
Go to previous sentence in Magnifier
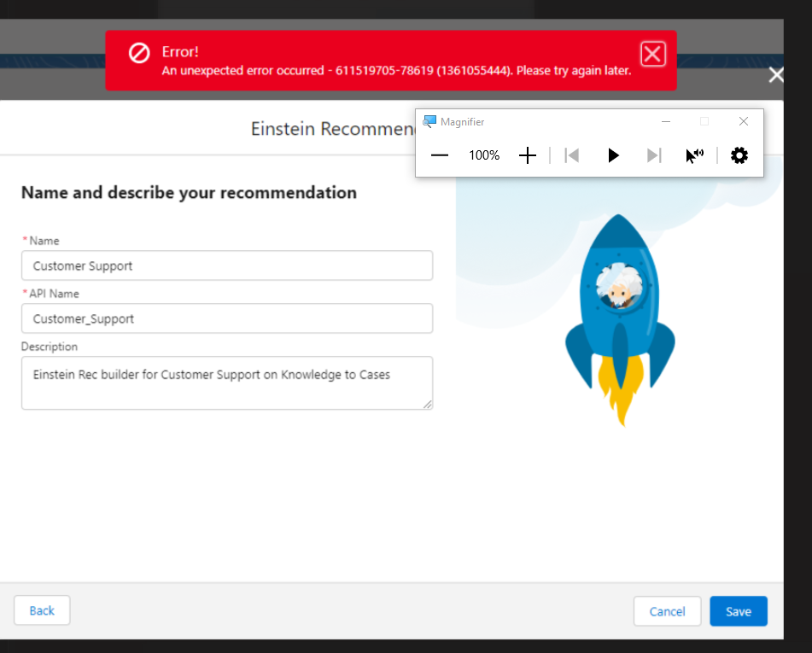click(x=572, y=155)
